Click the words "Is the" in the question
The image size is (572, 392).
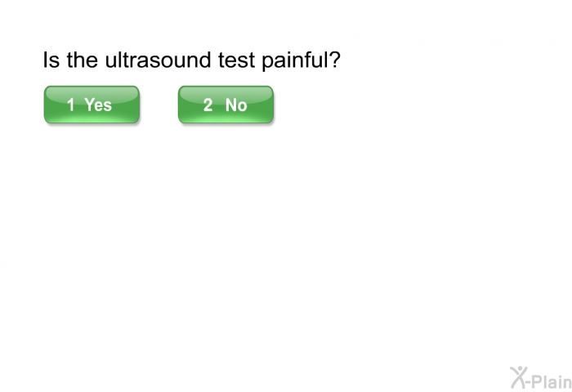70,60
